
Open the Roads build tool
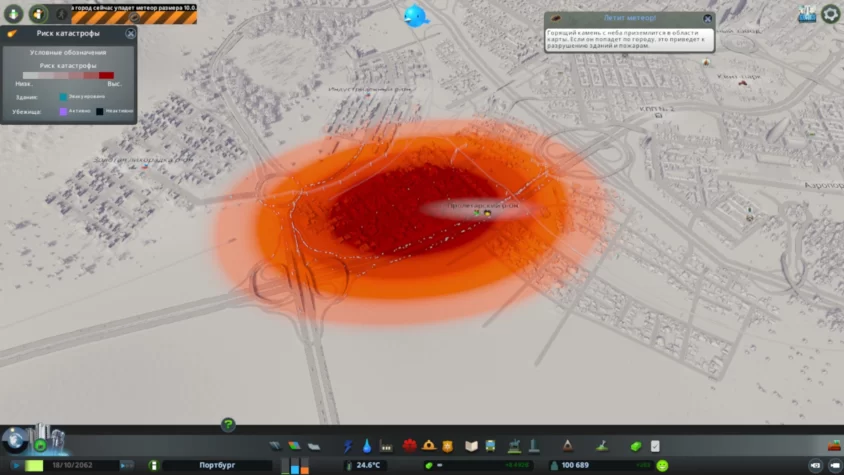click(275, 446)
